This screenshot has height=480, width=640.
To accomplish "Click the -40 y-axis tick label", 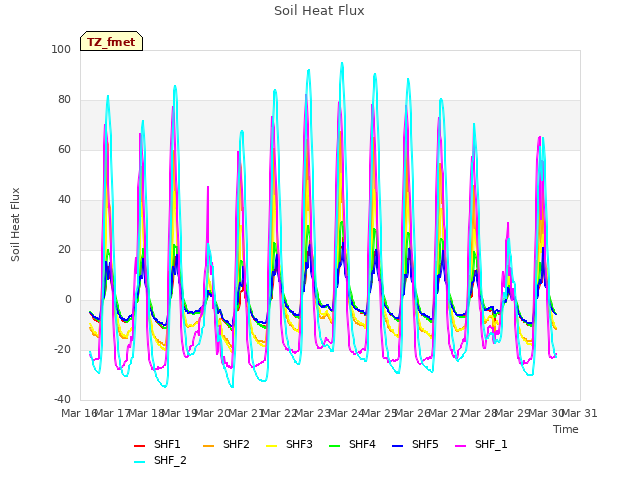I will click(62, 400).
